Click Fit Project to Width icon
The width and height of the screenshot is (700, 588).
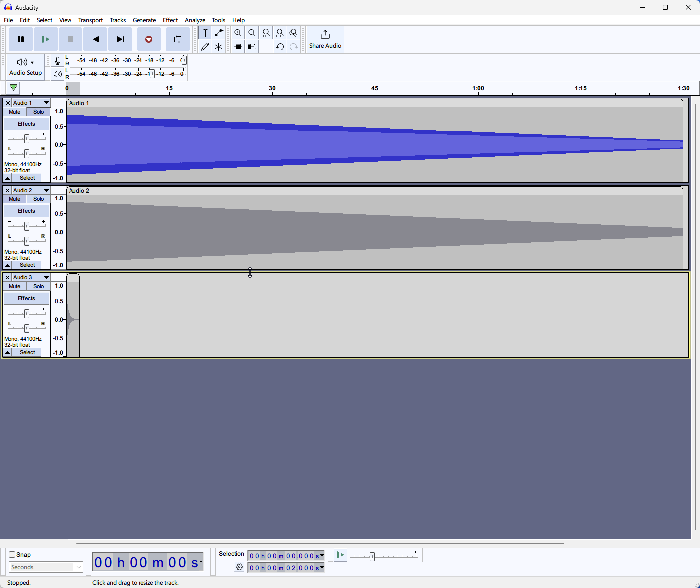click(280, 32)
